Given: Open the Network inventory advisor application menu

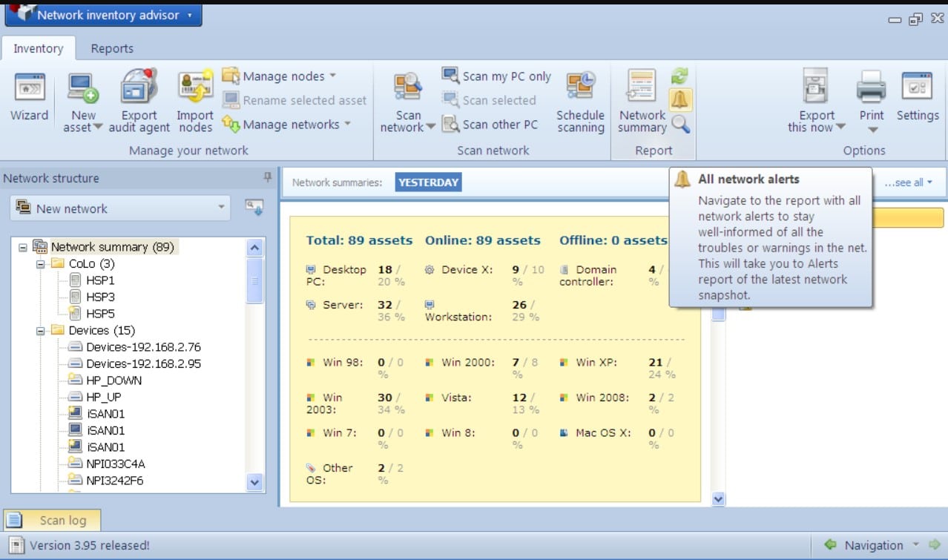Looking at the screenshot, I should tap(104, 14).
